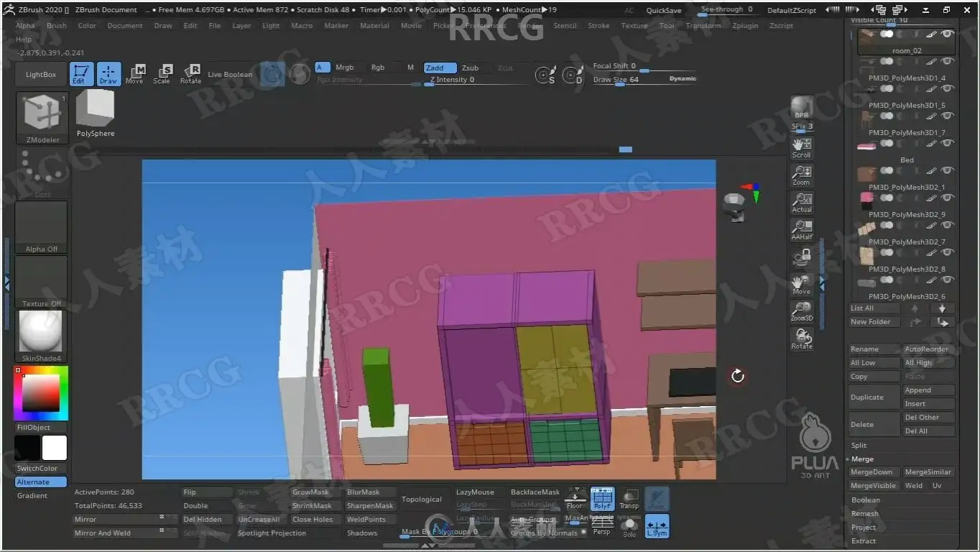This screenshot has height=552, width=980.
Task: Hide the room_02 subtool with its eye
Action: pyautogui.click(x=948, y=34)
